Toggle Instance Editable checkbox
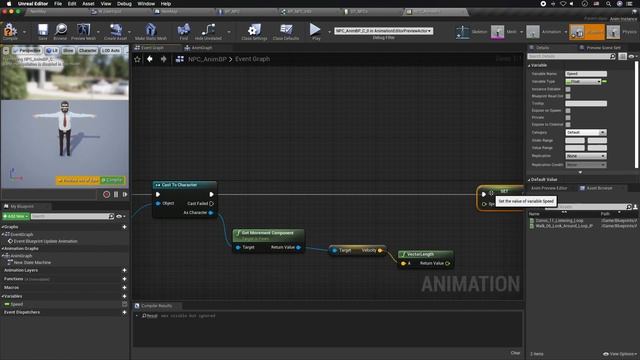This screenshot has height=360, width=640. [568, 89]
